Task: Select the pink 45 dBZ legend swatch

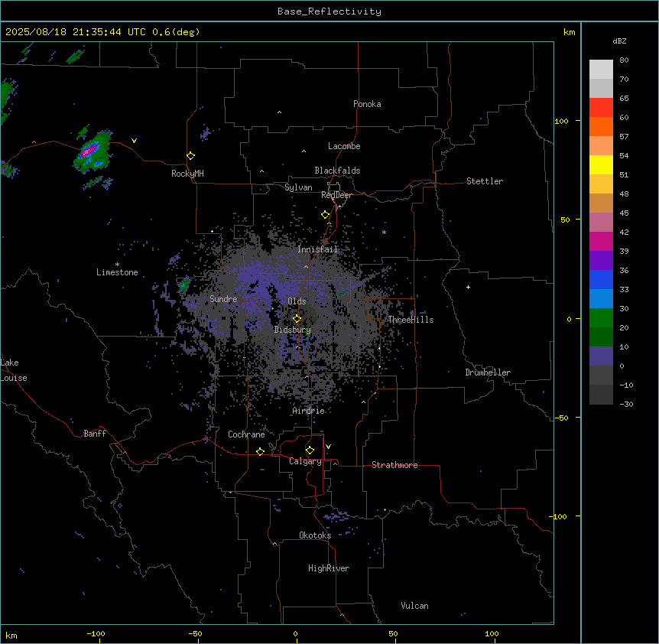Action: pyautogui.click(x=601, y=223)
